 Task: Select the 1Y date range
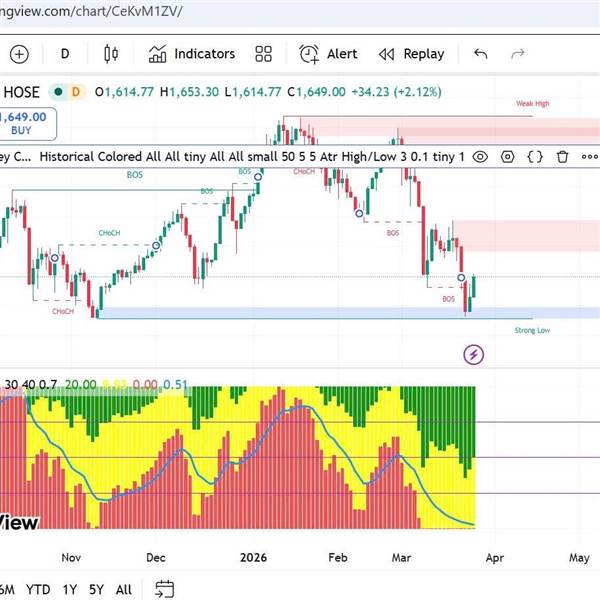coord(70,589)
